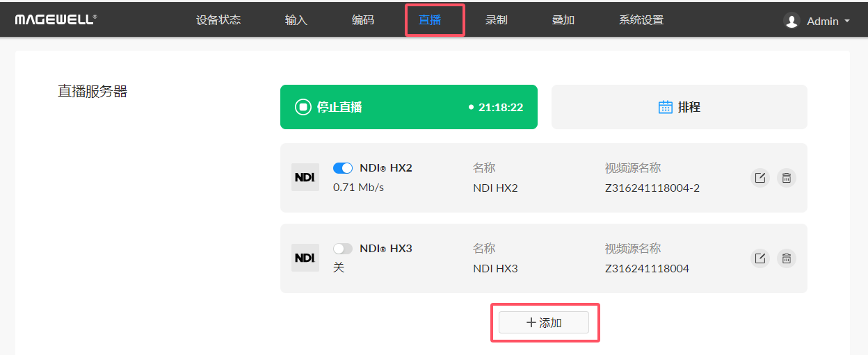Image resolution: width=868 pixels, height=355 pixels.
Task: Delete the NDI HX3 server entry
Action: [786, 258]
